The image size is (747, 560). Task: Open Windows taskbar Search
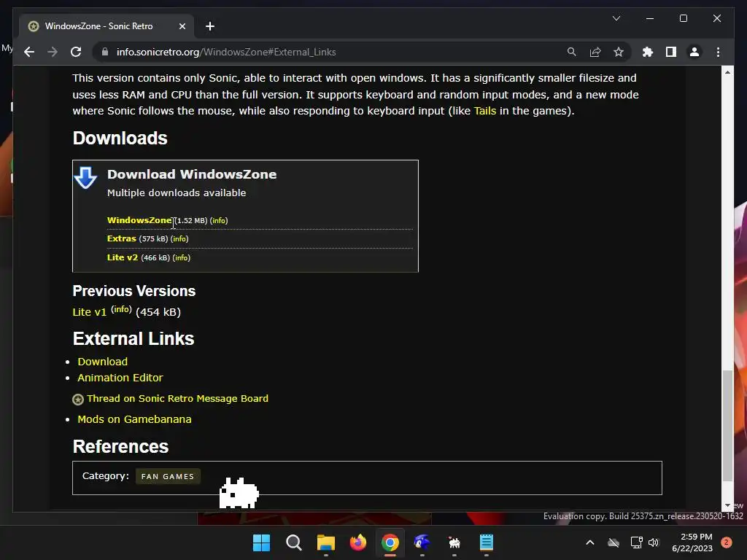pyautogui.click(x=293, y=542)
